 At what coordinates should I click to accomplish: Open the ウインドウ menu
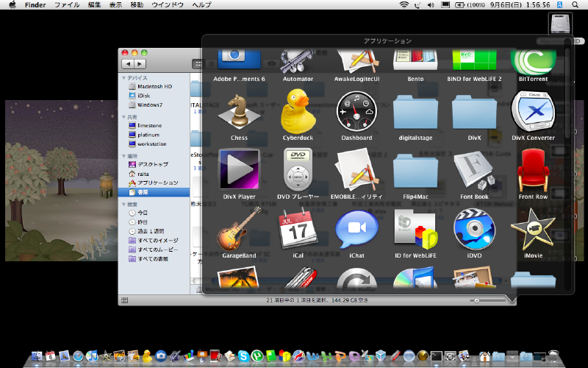[x=168, y=5]
